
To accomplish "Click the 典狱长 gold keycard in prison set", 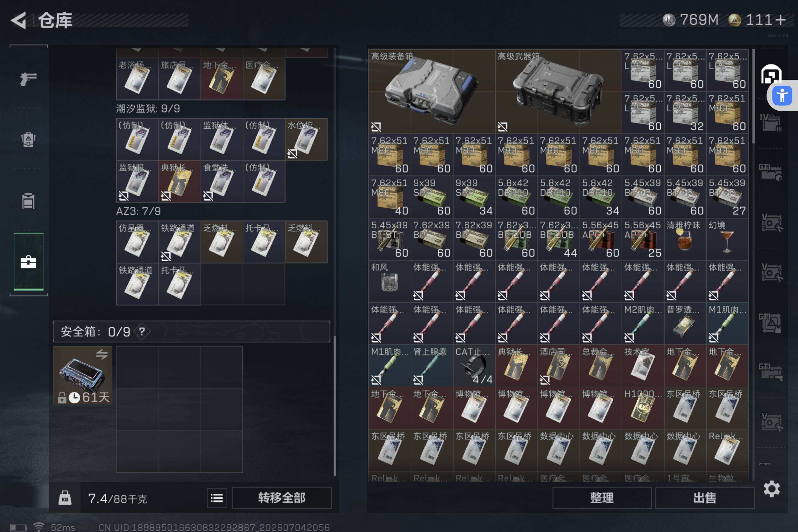I will [180, 181].
